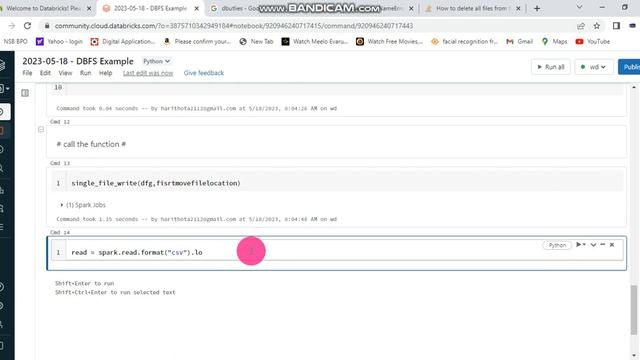Open the Yahoo - login bookmark

click(x=59, y=42)
